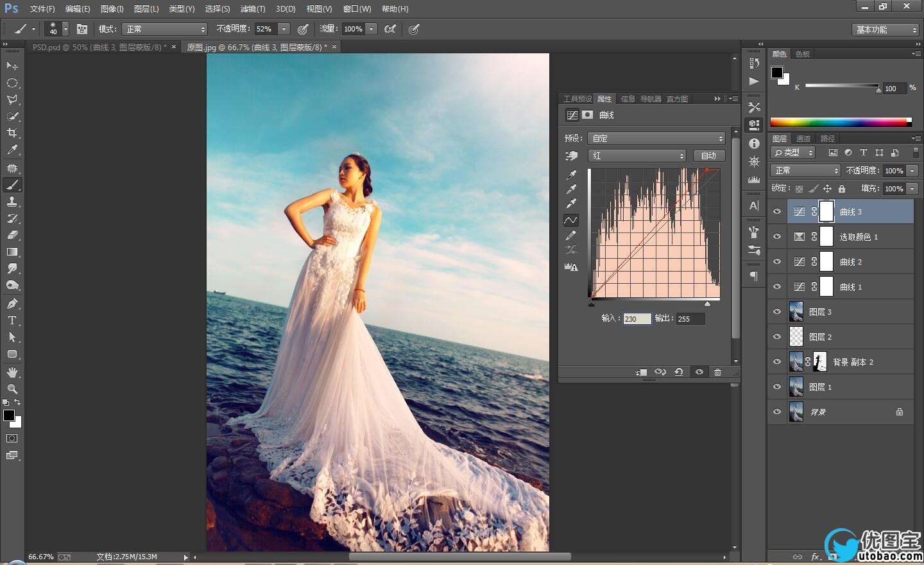Open the 基本功能 workspace dropdown
The height and width of the screenshot is (565, 924).
(886, 30)
